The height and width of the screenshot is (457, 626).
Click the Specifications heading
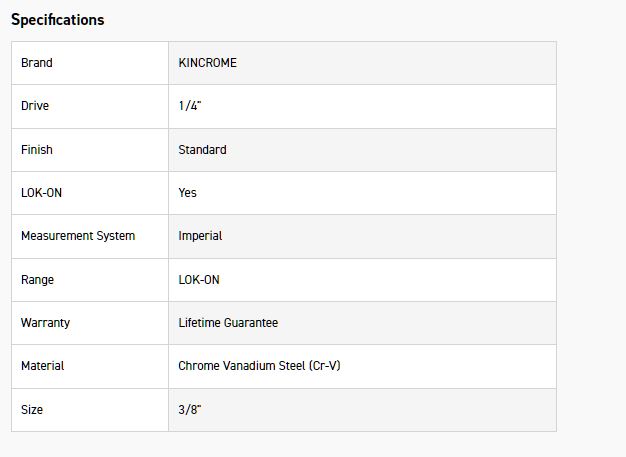click(x=57, y=20)
